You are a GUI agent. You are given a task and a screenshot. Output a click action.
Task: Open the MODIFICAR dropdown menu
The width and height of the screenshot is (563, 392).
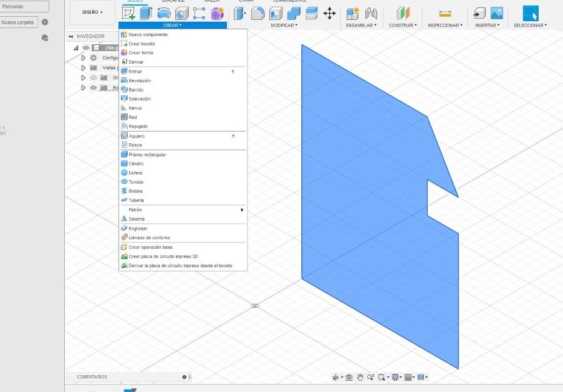click(284, 25)
